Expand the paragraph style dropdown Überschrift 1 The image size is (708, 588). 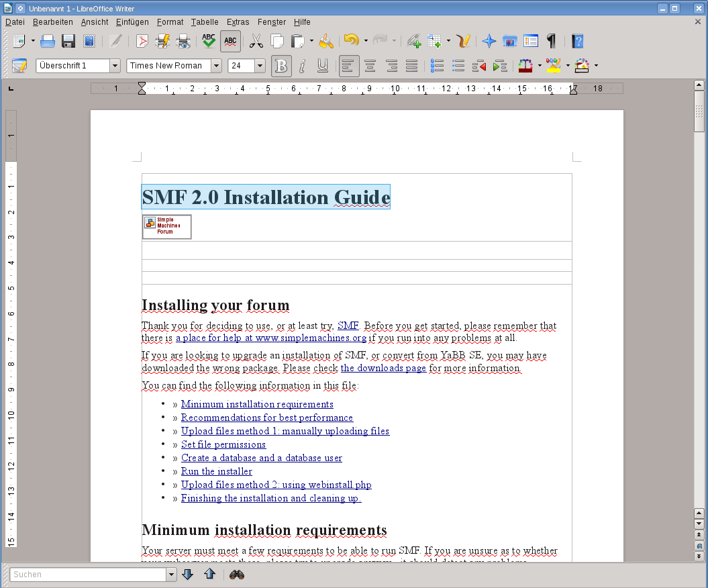(x=114, y=66)
